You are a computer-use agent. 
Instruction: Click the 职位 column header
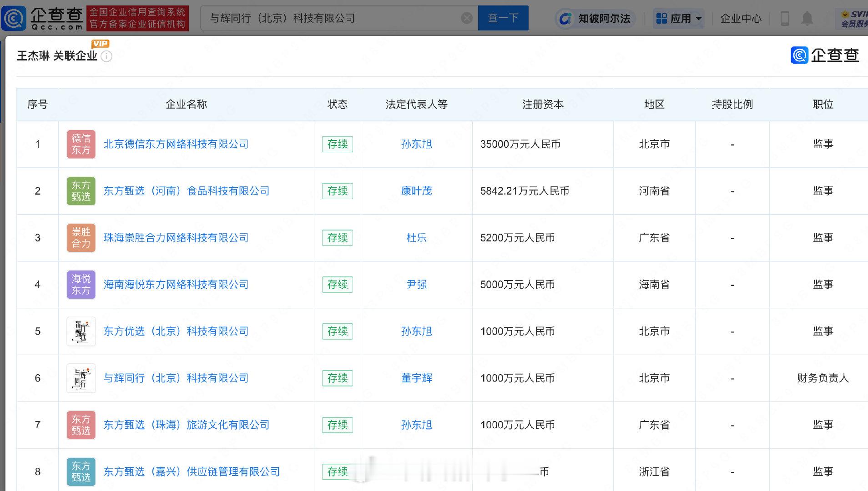[823, 105]
